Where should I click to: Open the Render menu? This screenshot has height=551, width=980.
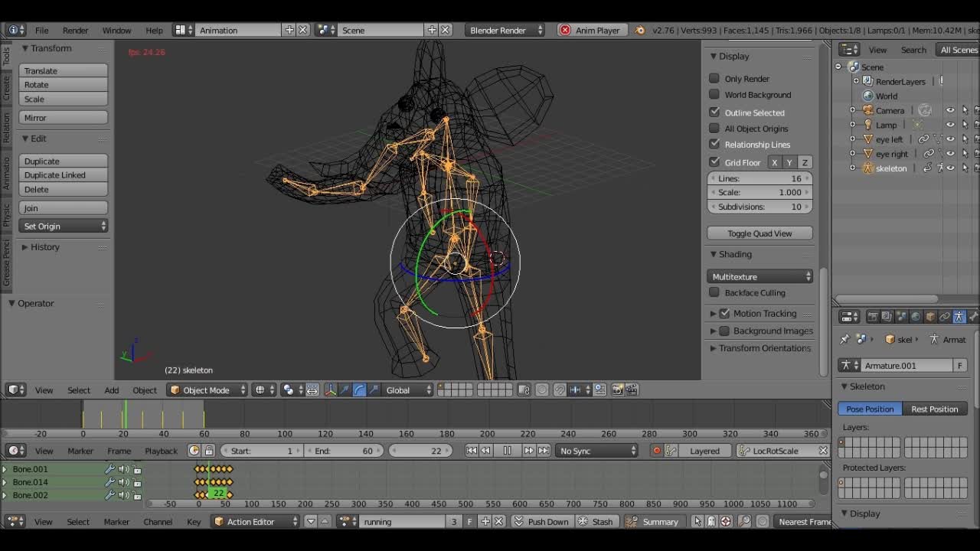[x=75, y=31]
